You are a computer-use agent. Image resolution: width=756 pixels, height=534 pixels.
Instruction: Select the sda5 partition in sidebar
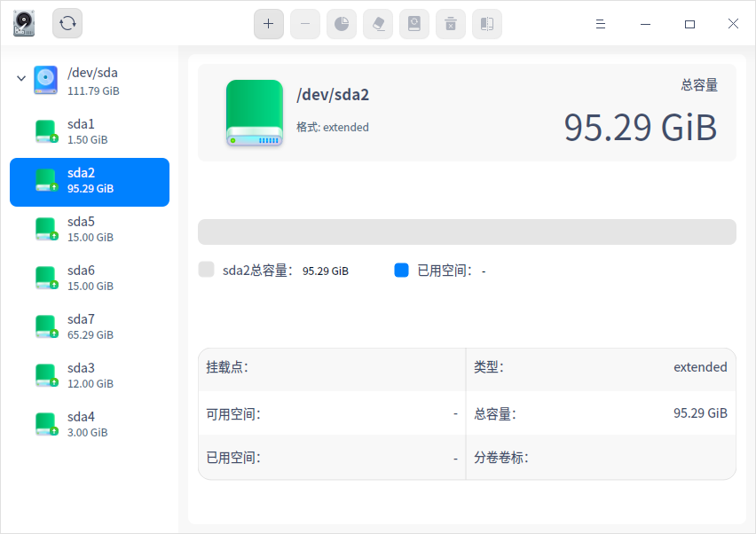click(x=89, y=229)
